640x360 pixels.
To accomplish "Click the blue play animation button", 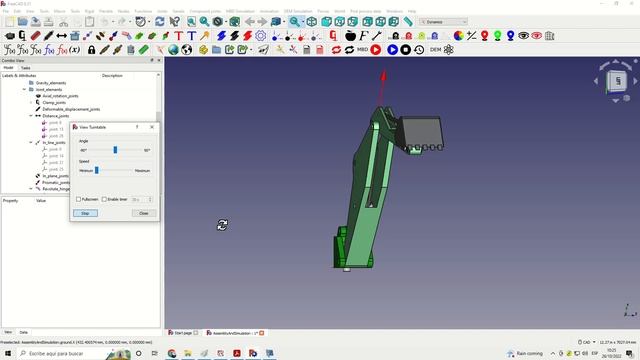I will pyautogui.click(x=392, y=50).
